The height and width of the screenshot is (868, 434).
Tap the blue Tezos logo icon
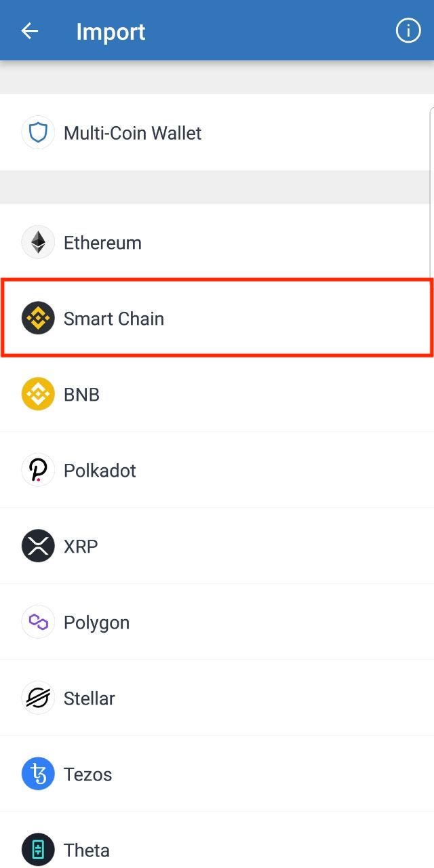[x=38, y=774]
